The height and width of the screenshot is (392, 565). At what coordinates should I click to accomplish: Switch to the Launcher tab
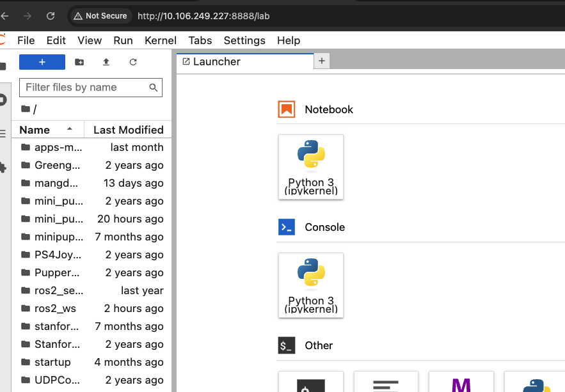[x=216, y=61]
